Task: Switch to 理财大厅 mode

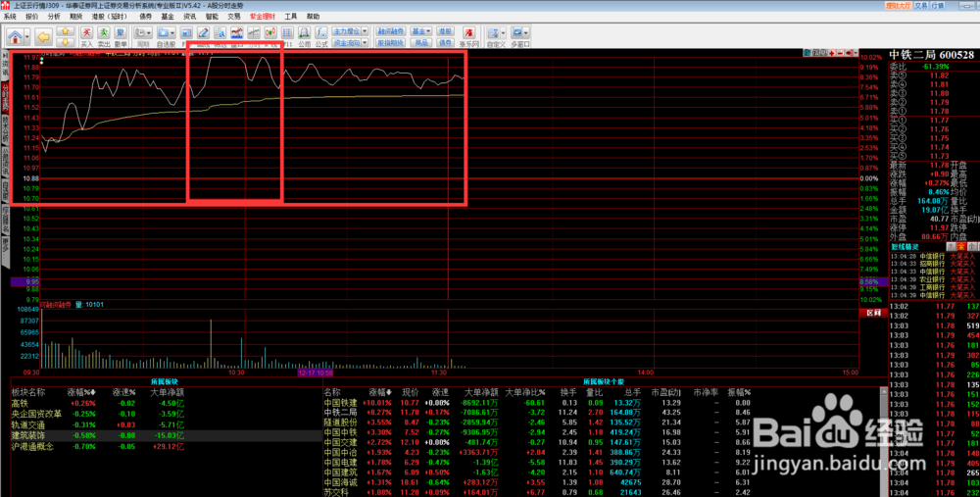Action: (900, 5)
